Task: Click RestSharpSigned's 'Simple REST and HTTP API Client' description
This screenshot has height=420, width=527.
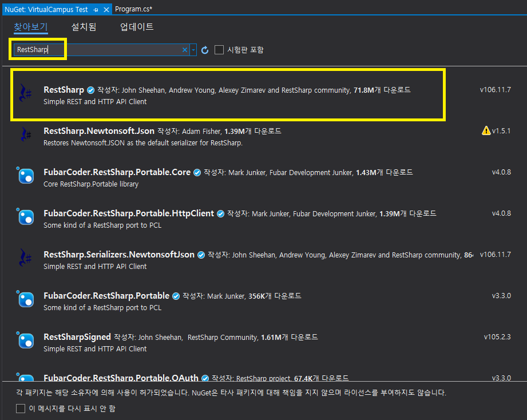Action: point(95,349)
